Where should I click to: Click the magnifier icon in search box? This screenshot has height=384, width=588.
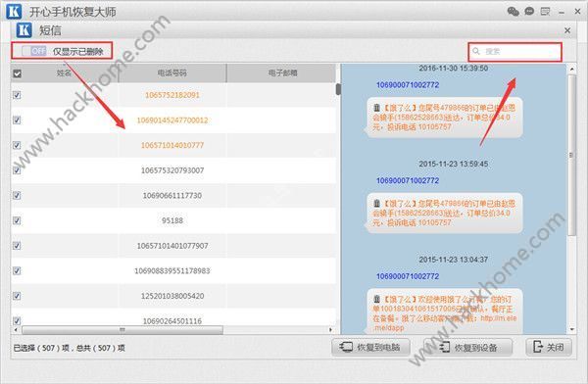[476, 51]
